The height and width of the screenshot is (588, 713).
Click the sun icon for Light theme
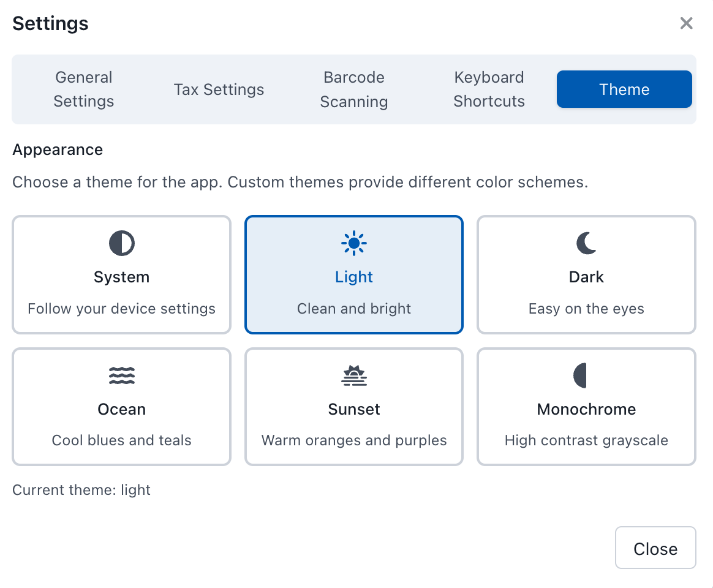pos(354,244)
